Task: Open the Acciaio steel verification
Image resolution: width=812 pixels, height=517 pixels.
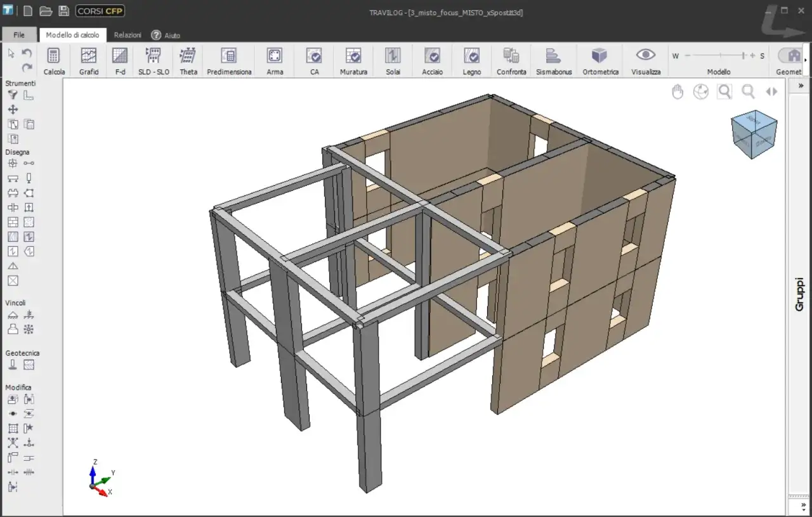Action: [432, 62]
